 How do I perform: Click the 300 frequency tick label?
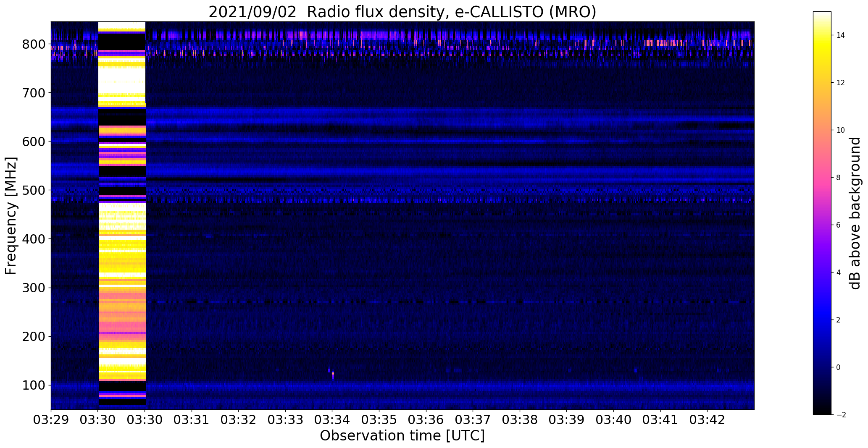pos(34,288)
